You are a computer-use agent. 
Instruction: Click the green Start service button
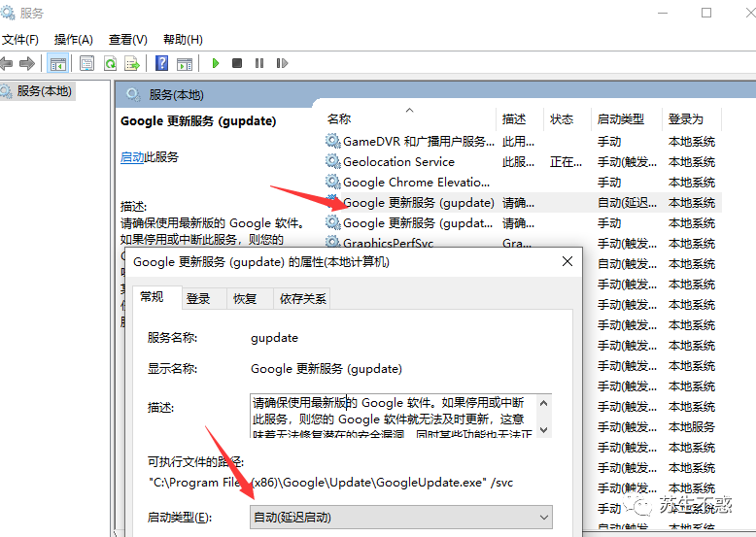(216, 63)
